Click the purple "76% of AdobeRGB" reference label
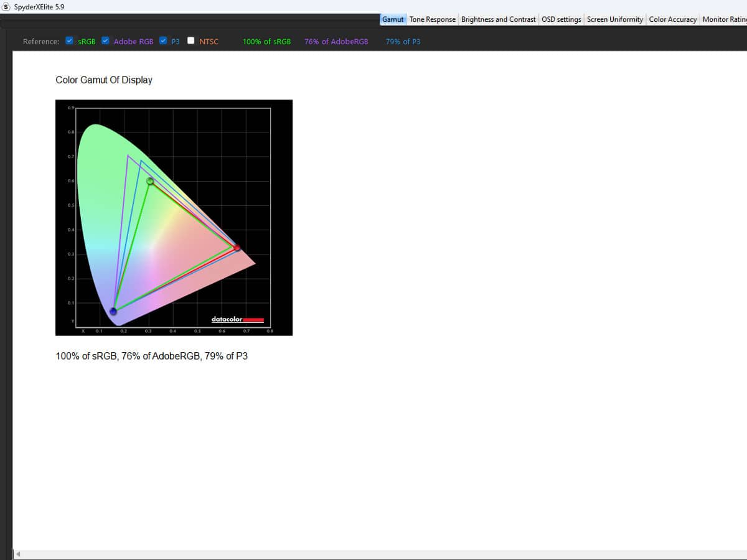 coord(336,42)
